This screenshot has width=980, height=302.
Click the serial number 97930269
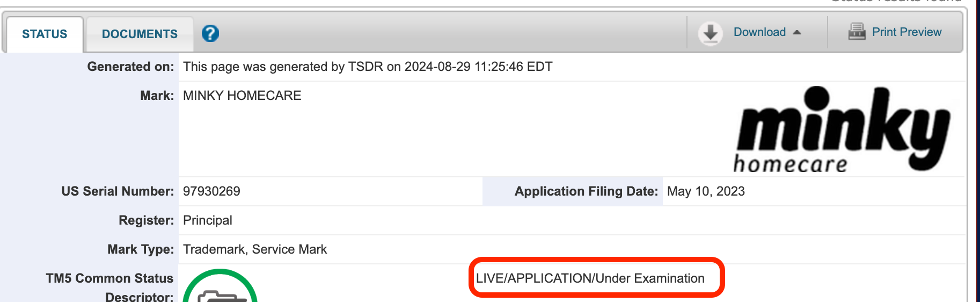(x=211, y=191)
